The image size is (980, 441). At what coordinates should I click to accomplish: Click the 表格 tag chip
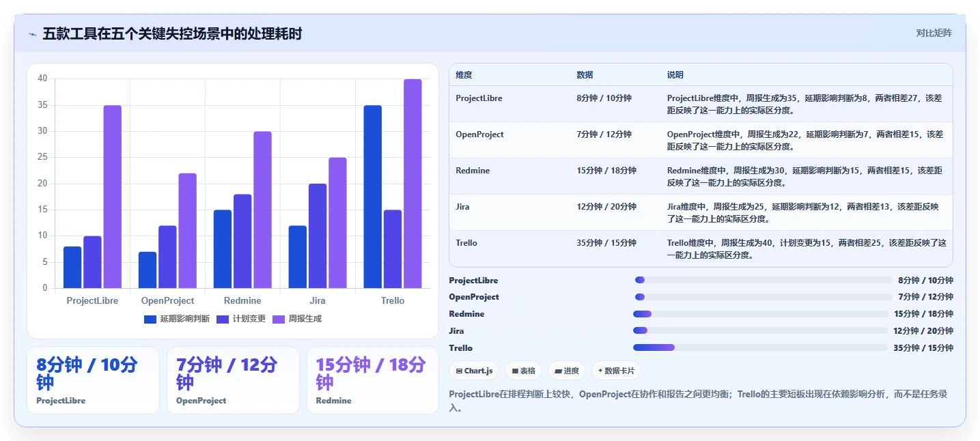pyautogui.click(x=523, y=371)
